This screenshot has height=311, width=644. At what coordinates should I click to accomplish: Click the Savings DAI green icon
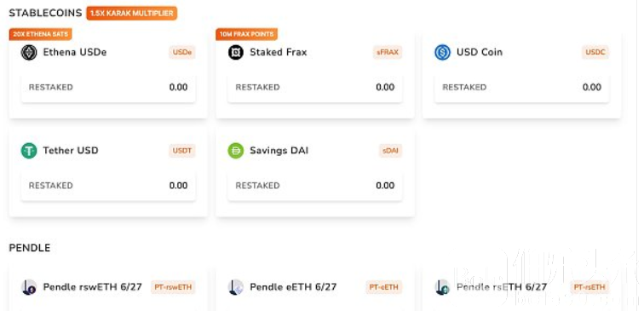[x=236, y=151]
